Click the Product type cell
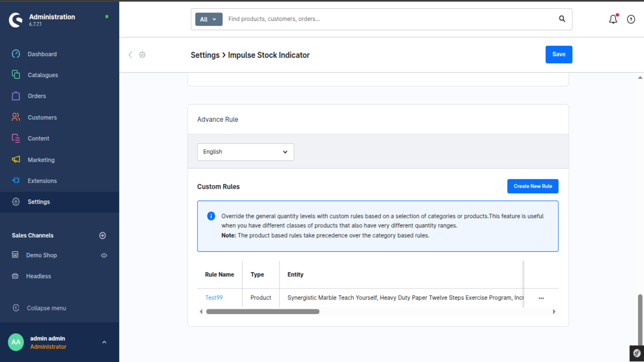 tap(261, 297)
